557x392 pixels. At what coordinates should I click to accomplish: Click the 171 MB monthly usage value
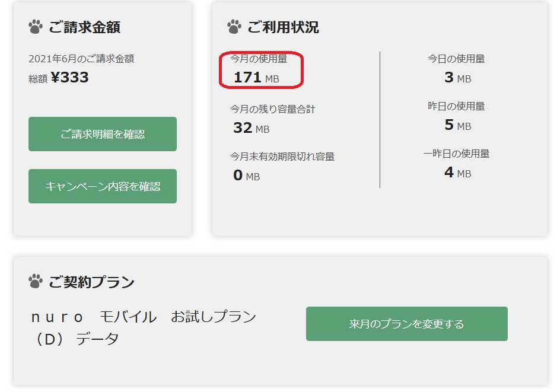tap(256, 78)
